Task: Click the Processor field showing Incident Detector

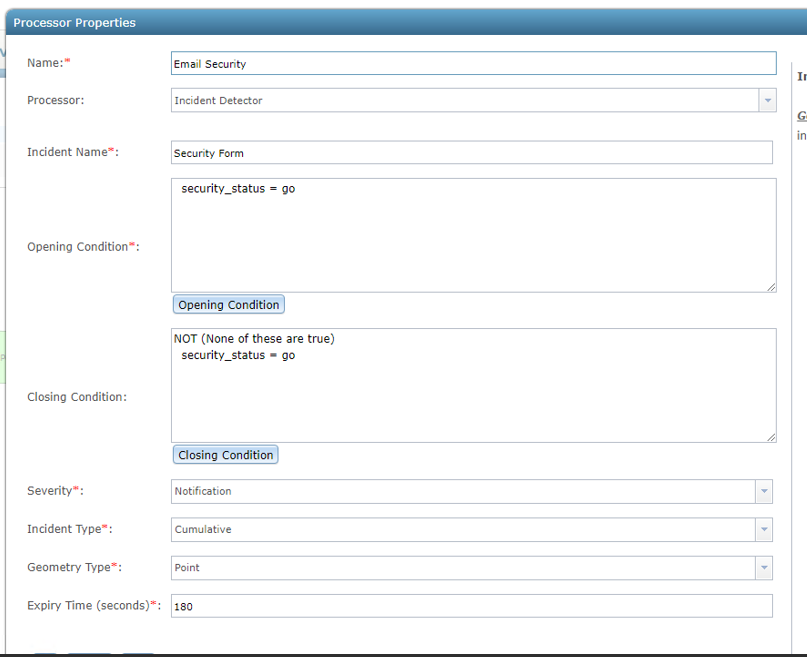Action: click(x=450, y=100)
